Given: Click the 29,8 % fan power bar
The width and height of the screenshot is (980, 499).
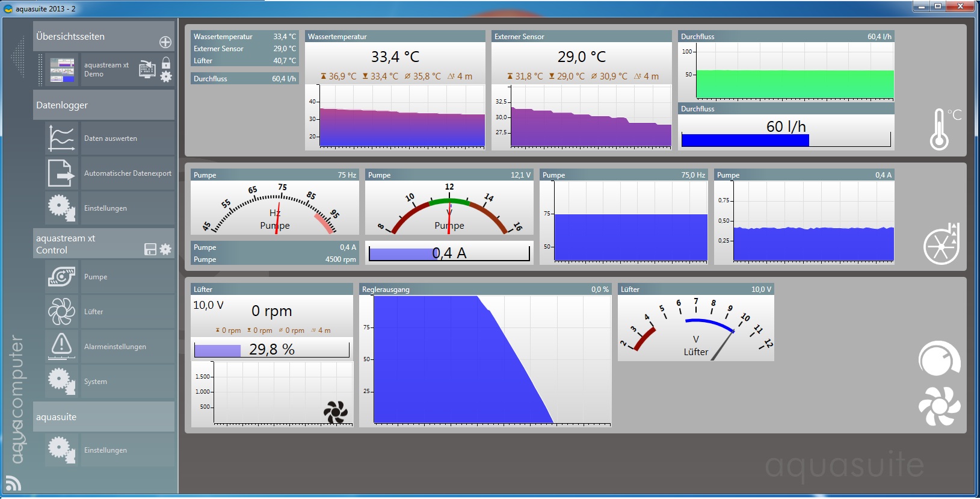Looking at the screenshot, I should (x=271, y=350).
